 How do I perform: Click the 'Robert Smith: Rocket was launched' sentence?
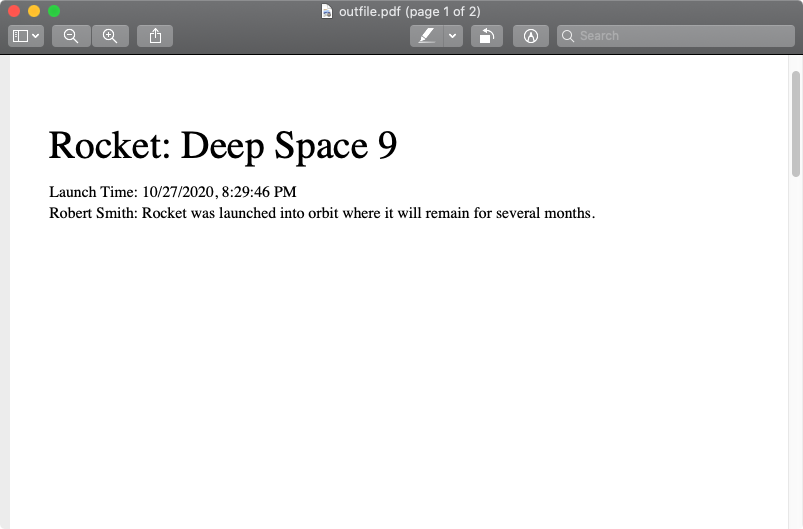click(x=322, y=213)
